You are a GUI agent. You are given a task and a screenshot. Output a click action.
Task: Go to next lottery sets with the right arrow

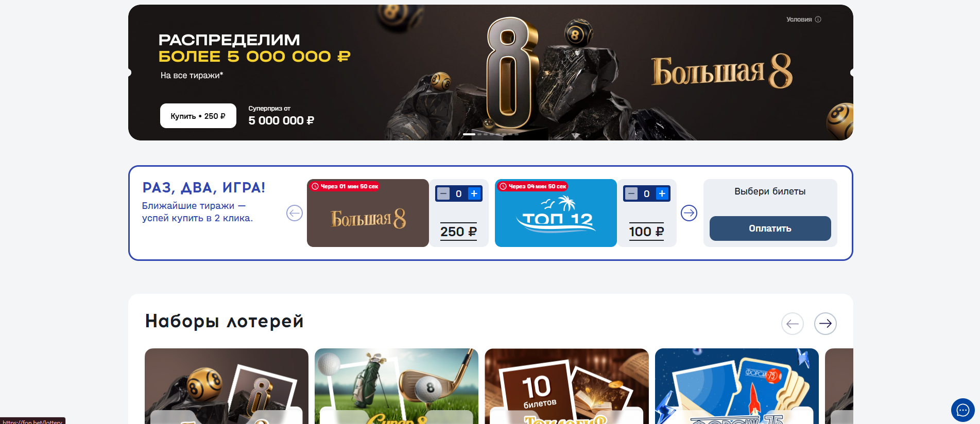(826, 324)
